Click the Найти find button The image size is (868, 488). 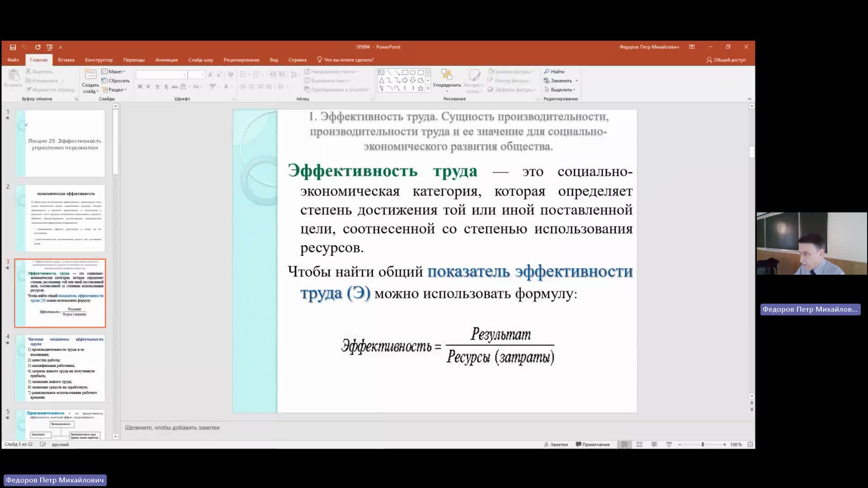point(554,71)
